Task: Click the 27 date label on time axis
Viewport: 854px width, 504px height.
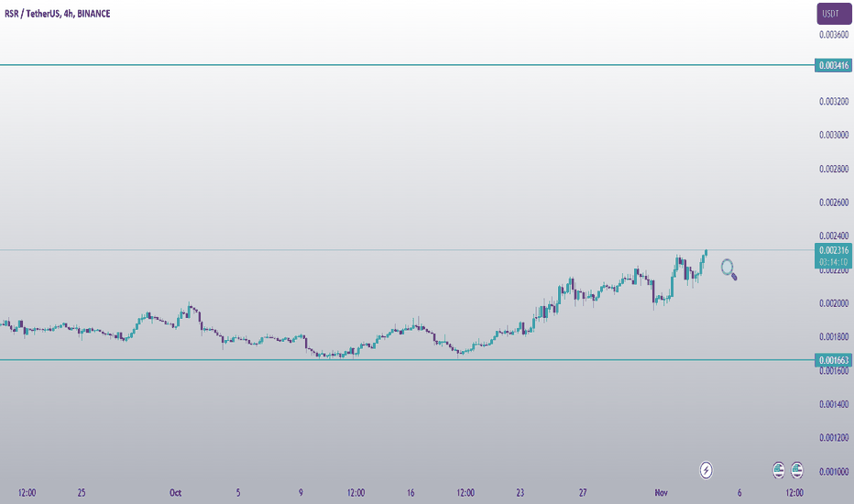Action: pyautogui.click(x=583, y=493)
